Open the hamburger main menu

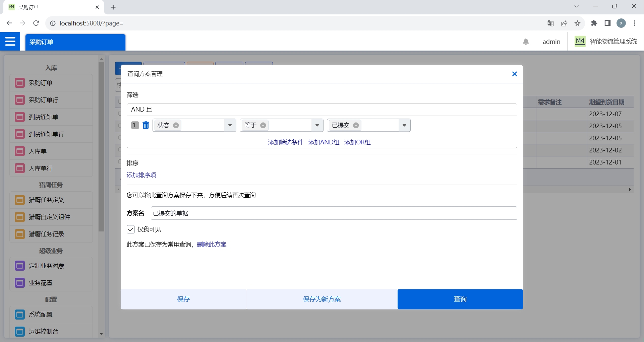point(10,42)
